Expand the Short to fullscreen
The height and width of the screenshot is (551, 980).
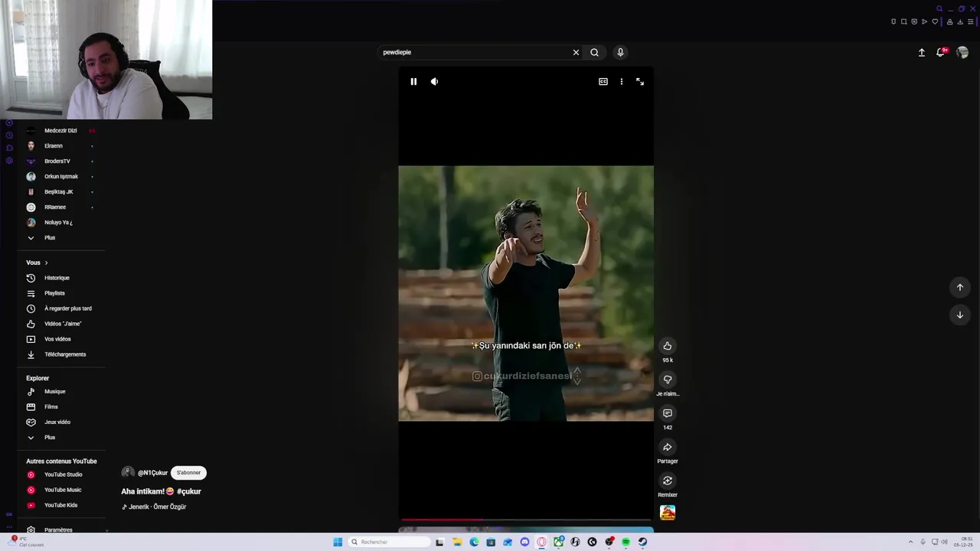coord(640,81)
